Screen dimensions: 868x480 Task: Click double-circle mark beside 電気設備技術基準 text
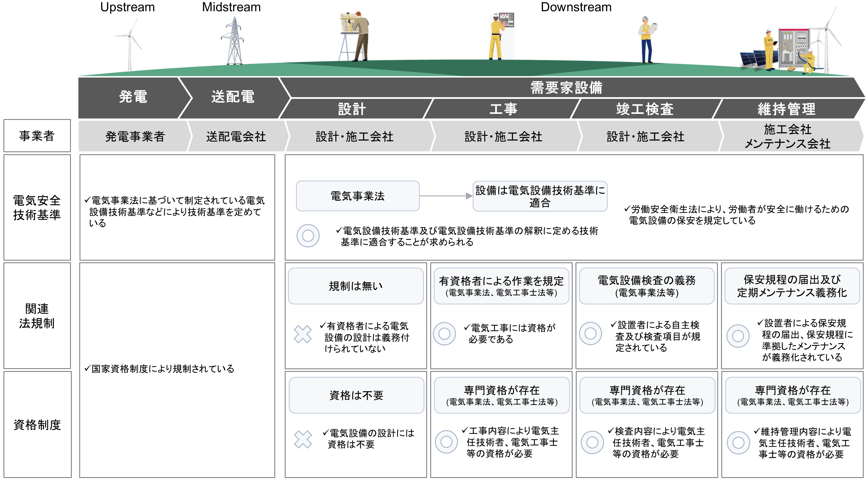(308, 235)
